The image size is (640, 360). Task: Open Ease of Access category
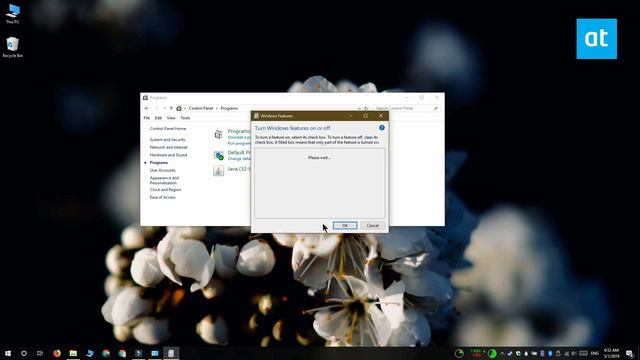pos(162,198)
